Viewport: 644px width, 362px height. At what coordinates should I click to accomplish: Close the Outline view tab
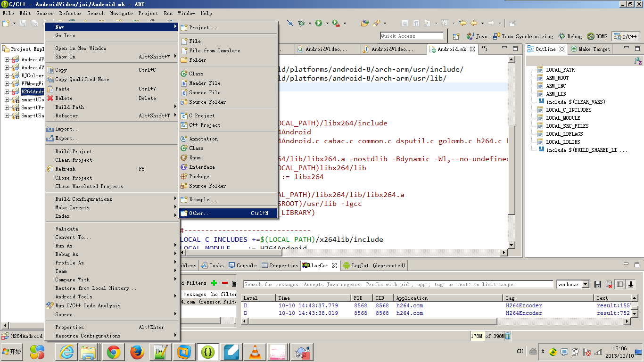561,49
